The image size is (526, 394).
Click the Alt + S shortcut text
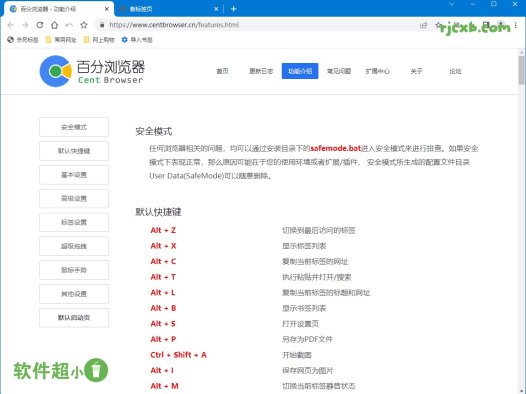(x=163, y=324)
